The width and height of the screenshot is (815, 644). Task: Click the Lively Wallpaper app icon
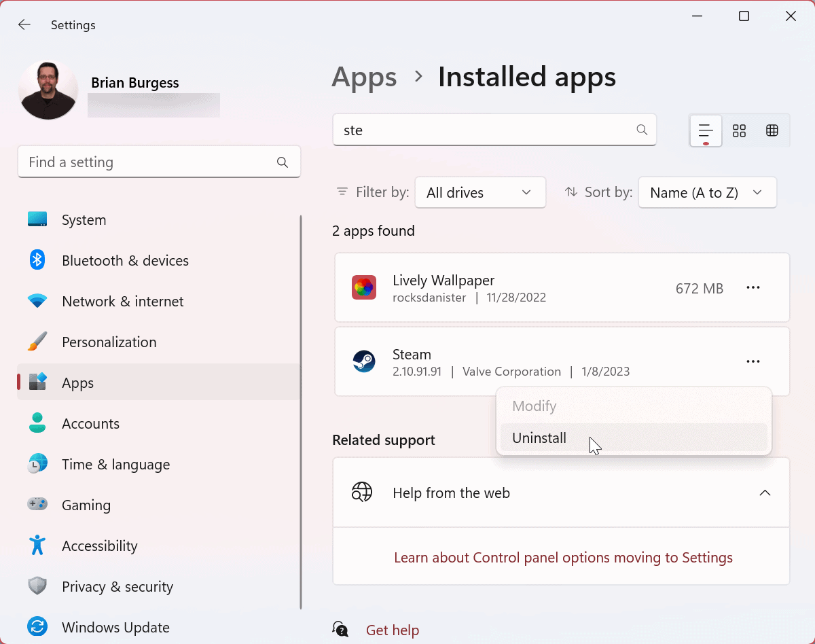click(x=364, y=287)
